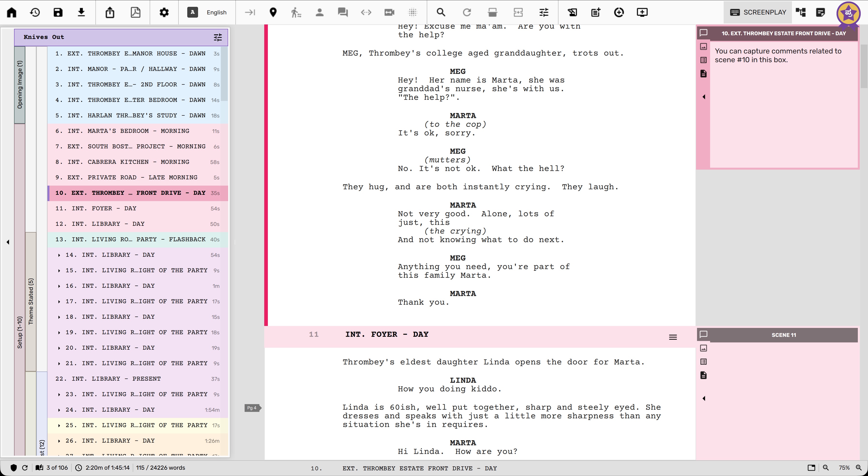
Task: Open the scene 11 heading hamburger menu
Action: pos(673,337)
